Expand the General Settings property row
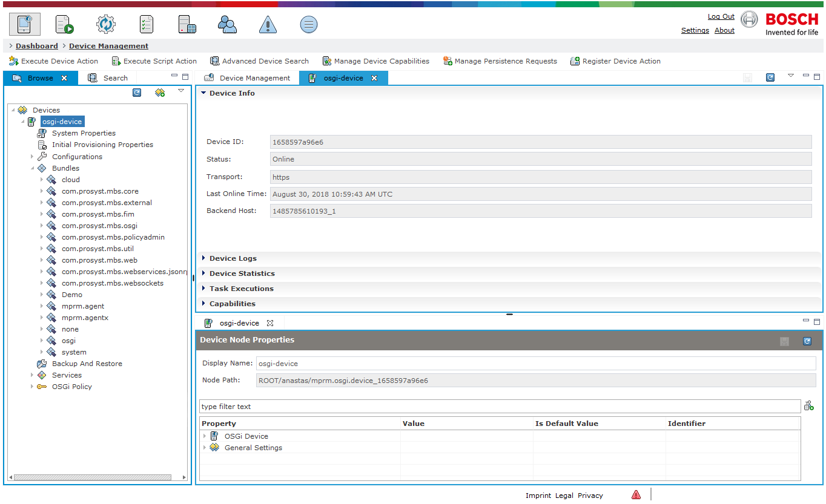 (205, 448)
